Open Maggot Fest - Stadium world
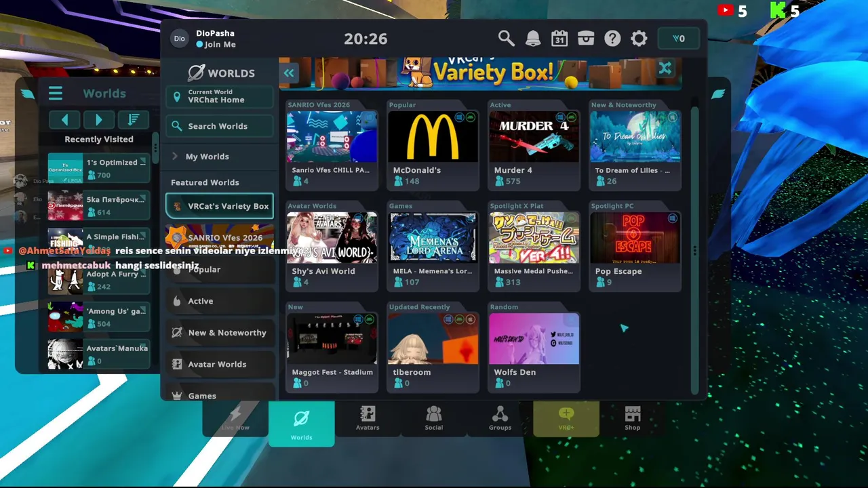The height and width of the screenshot is (488, 868). click(332, 352)
